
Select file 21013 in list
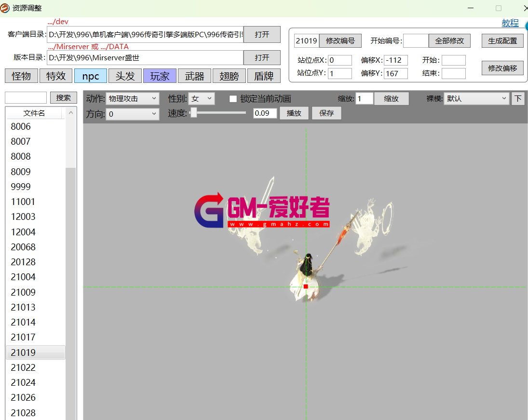point(36,307)
